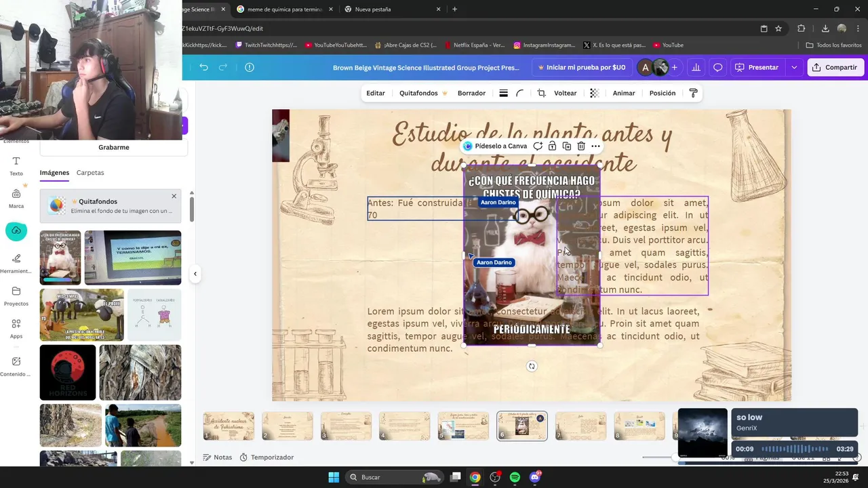
Task: Open the Herramientas panel
Action: click(16, 263)
